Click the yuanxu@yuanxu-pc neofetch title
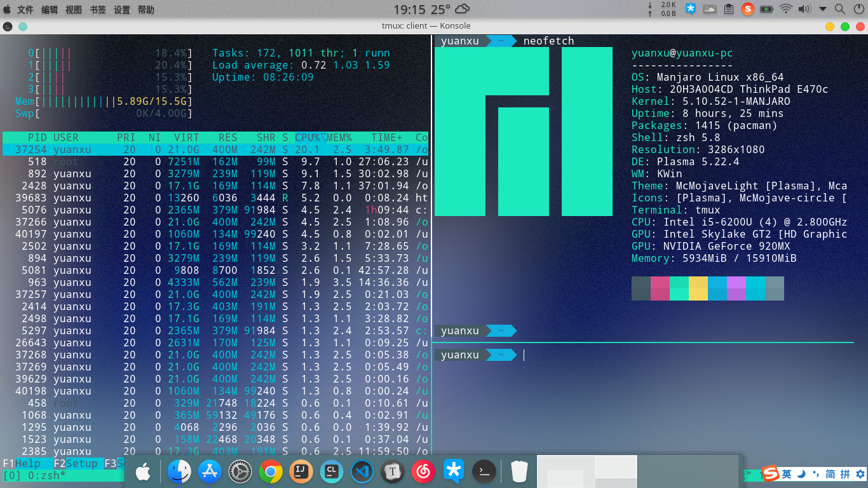868x488 pixels. click(682, 53)
